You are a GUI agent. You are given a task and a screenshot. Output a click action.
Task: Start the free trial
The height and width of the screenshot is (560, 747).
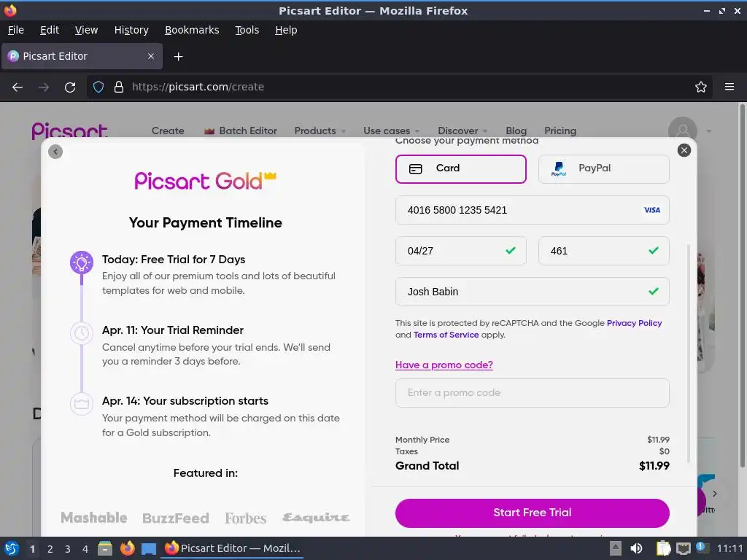[x=532, y=513]
